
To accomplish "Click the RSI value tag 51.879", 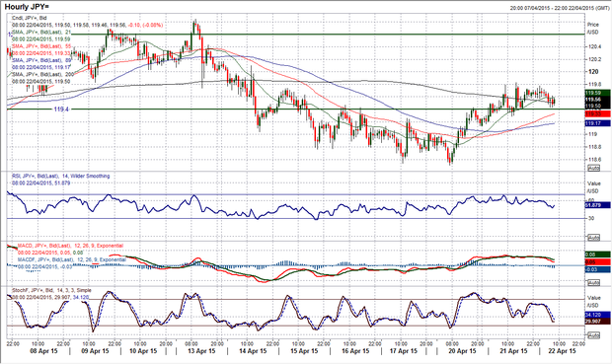I will [597, 205].
